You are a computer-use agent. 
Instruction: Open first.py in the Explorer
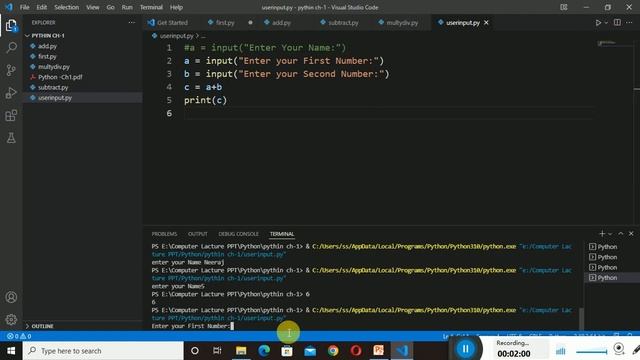[47, 56]
